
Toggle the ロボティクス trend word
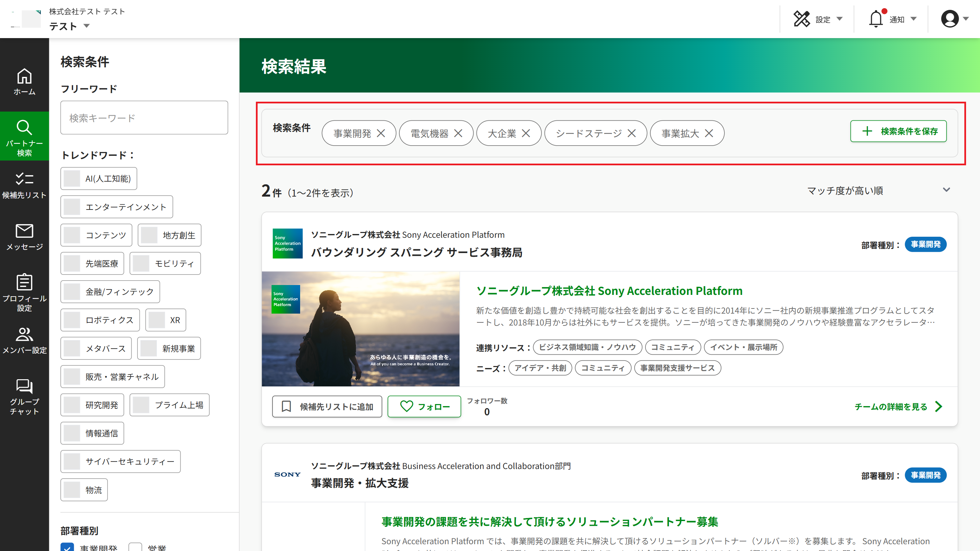(x=100, y=320)
